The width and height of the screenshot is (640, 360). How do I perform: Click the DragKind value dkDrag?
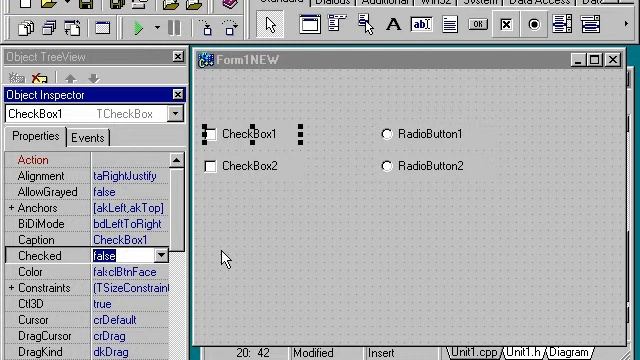tap(111, 352)
